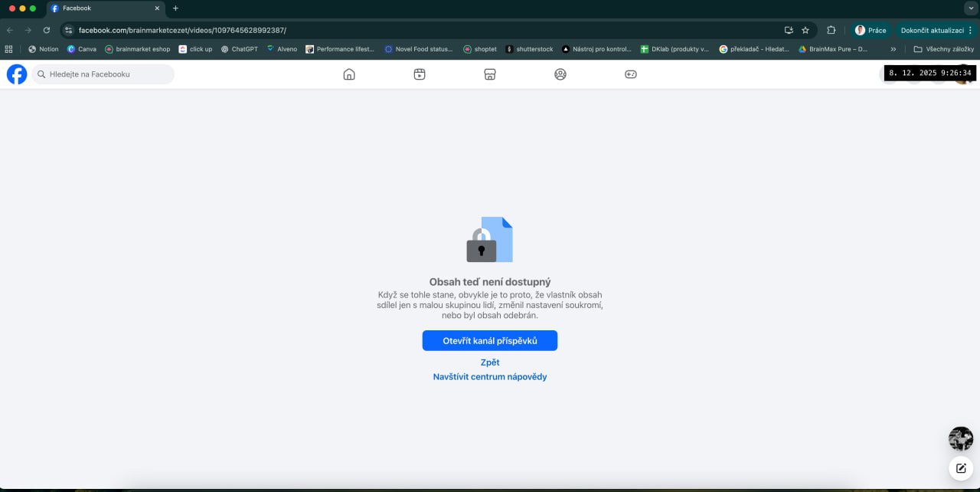Open the ChatGPT bookmark

tap(240, 49)
